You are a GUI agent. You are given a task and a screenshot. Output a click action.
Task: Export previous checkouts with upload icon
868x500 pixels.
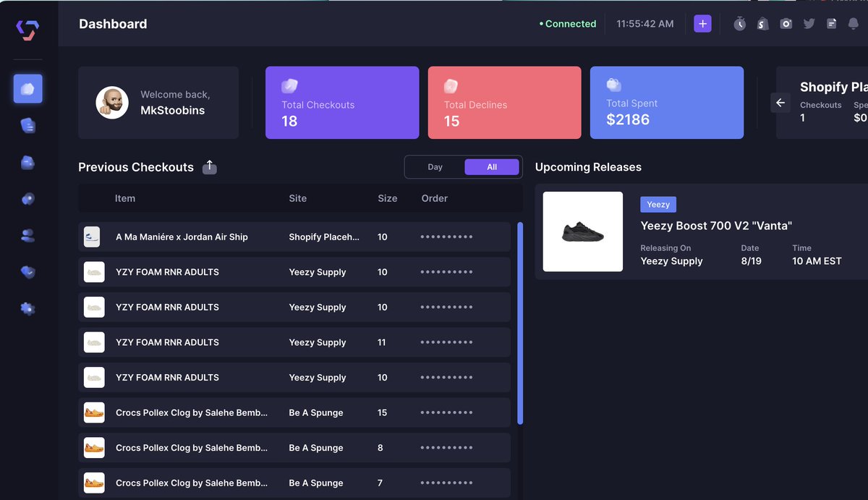pyautogui.click(x=209, y=167)
